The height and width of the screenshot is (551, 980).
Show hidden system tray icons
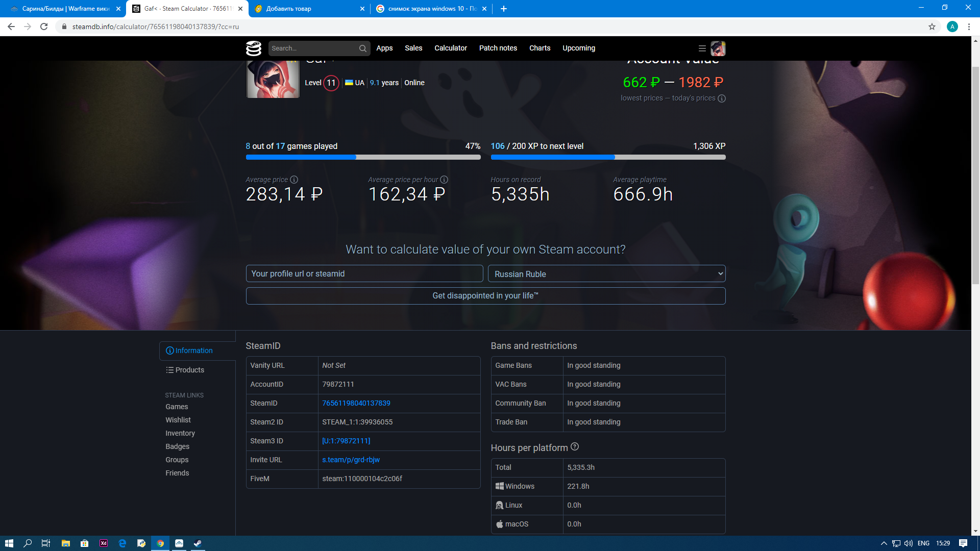[x=884, y=543]
